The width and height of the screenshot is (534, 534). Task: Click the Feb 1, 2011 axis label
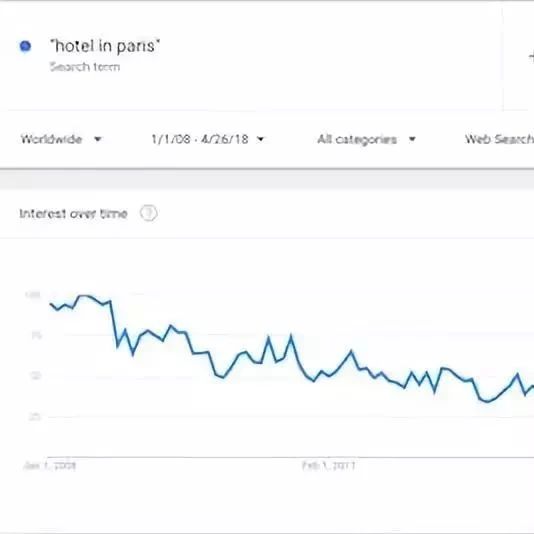tap(329, 465)
